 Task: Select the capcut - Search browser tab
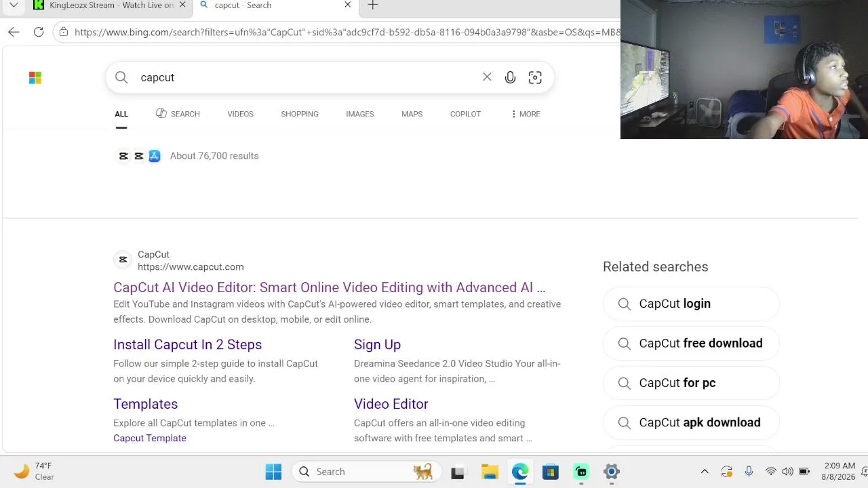click(275, 5)
